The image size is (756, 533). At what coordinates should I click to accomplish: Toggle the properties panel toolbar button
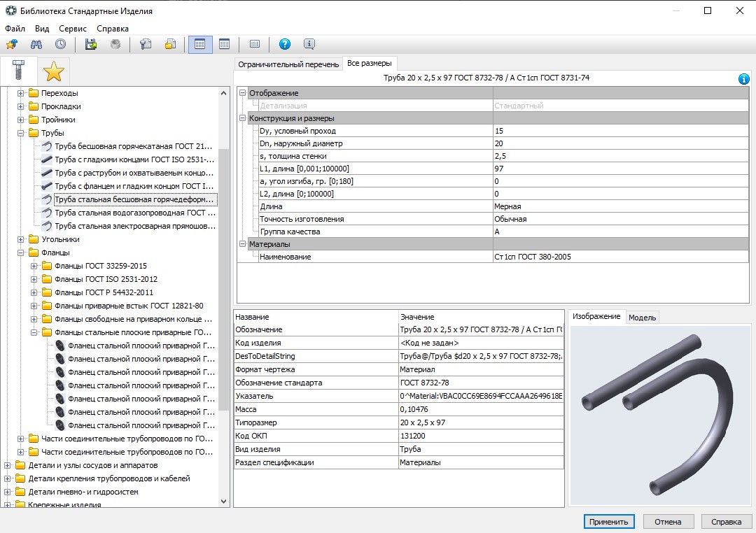[x=255, y=44]
